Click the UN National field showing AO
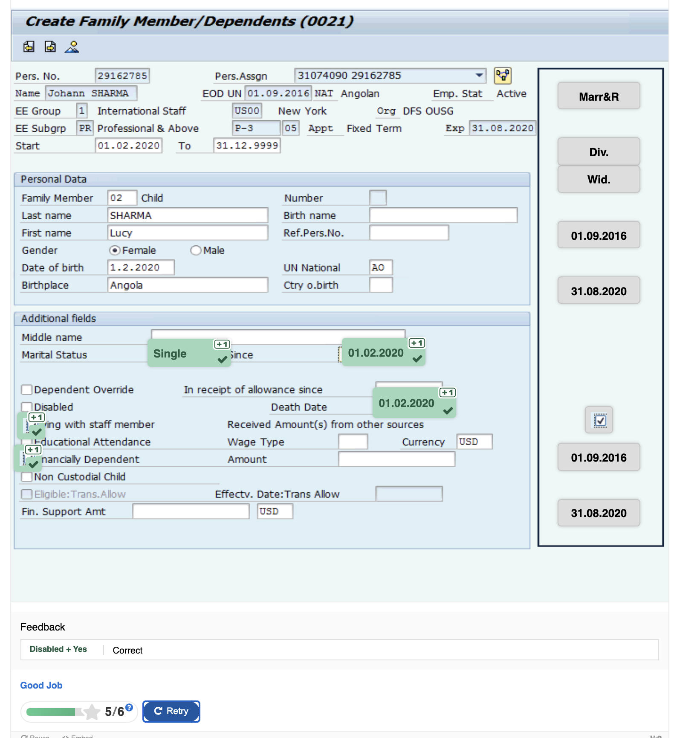The image size is (700, 738). coord(381,267)
